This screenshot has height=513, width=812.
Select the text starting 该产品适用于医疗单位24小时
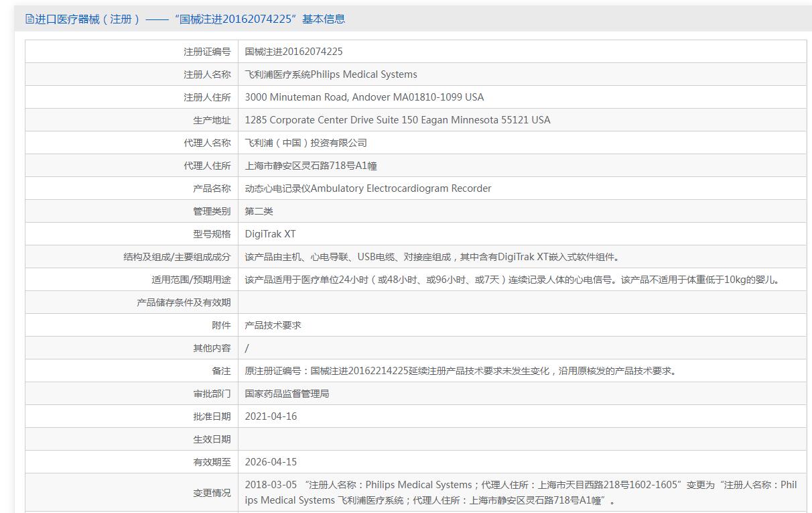[513, 280]
